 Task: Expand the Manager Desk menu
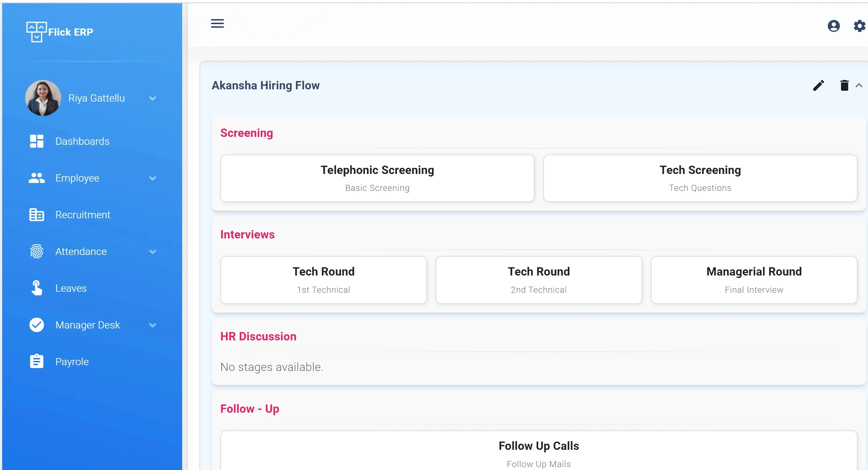pos(153,325)
